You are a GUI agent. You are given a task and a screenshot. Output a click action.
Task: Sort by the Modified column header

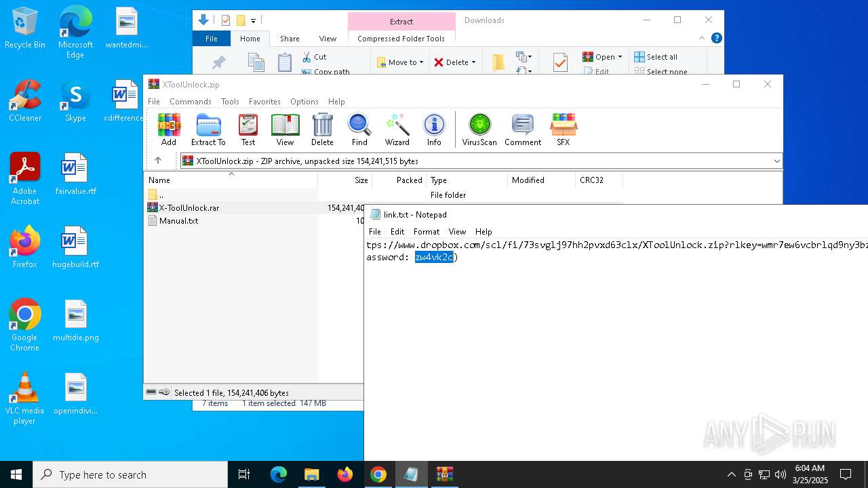coord(541,180)
